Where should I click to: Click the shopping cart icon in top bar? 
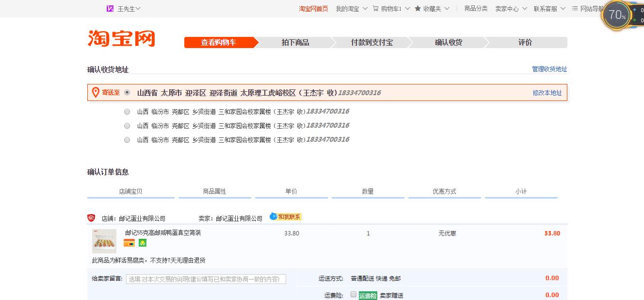click(x=375, y=9)
